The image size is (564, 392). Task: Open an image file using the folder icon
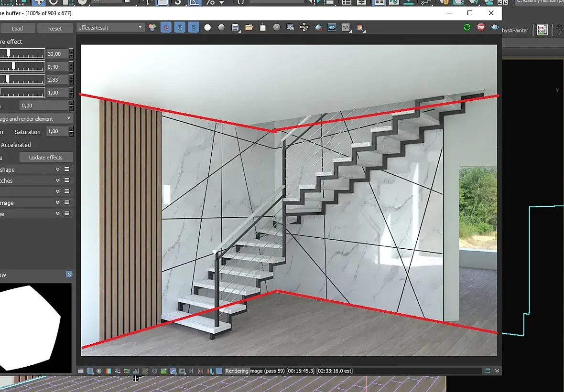click(249, 28)
